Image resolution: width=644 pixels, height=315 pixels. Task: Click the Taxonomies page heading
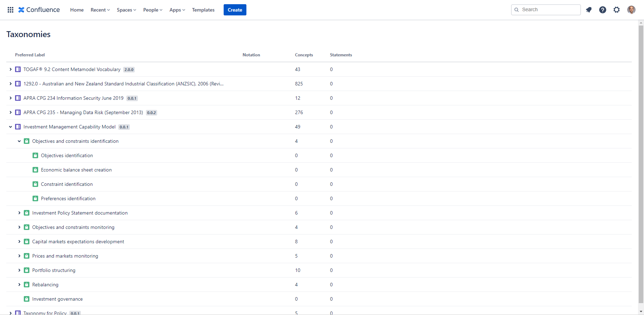28,34
